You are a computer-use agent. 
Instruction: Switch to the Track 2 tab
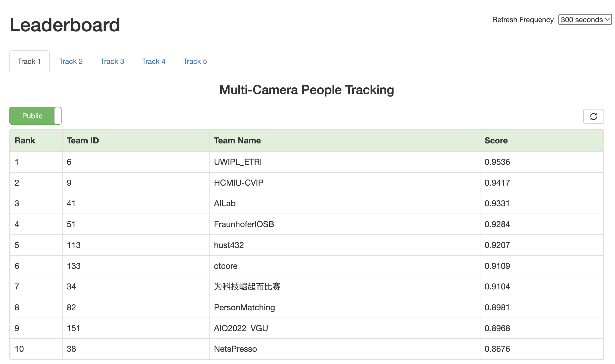pyautogui.click(x=71, y=61)
